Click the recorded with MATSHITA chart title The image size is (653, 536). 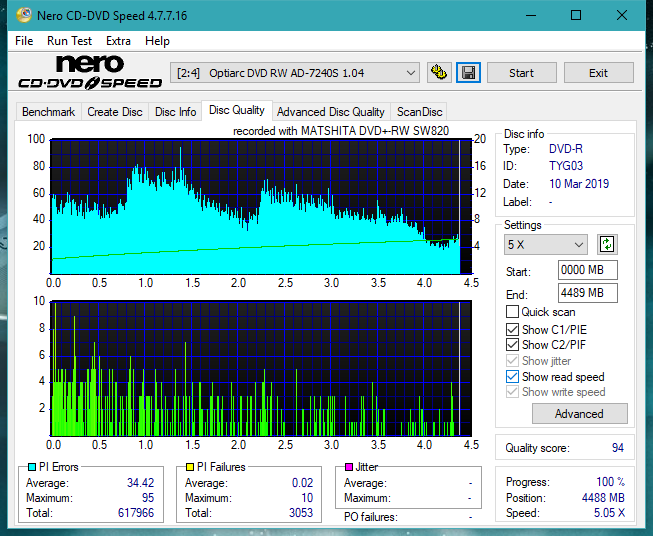click(341, 131)
